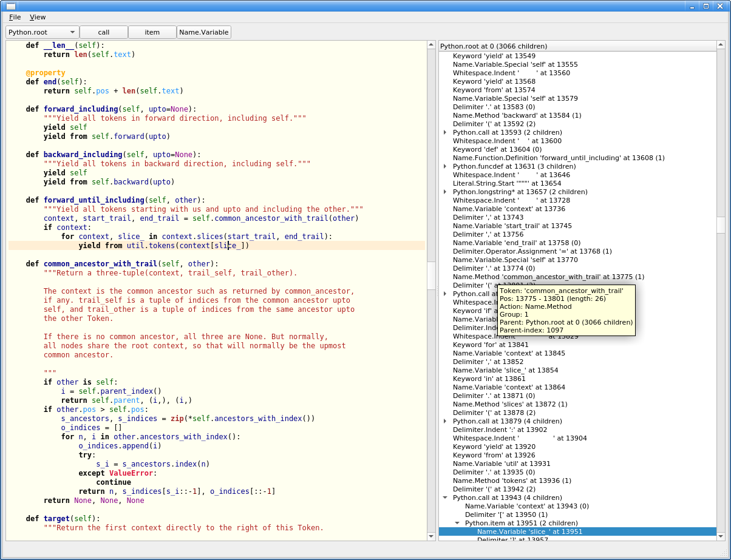Click 'backward_including' method name in code
Image resolution: width=731 pixels, height=560 pixels.
83,155
